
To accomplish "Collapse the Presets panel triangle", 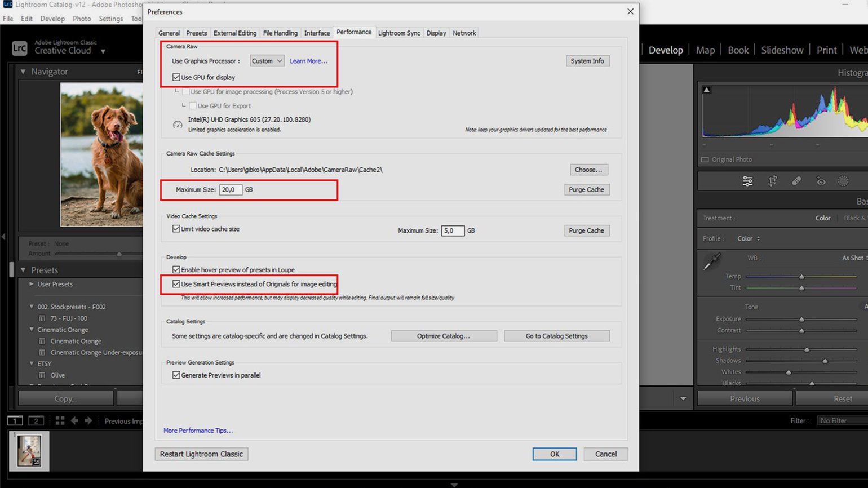I will (x=23, y=270).
